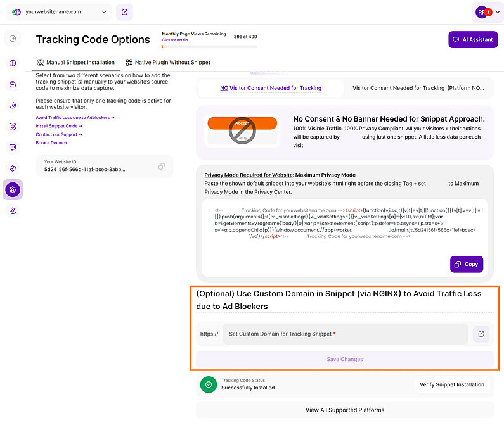Open Avoid Traffic Loss due to Adblockers link
This screenshot has width=504, height=430.
tap(75, 117)
